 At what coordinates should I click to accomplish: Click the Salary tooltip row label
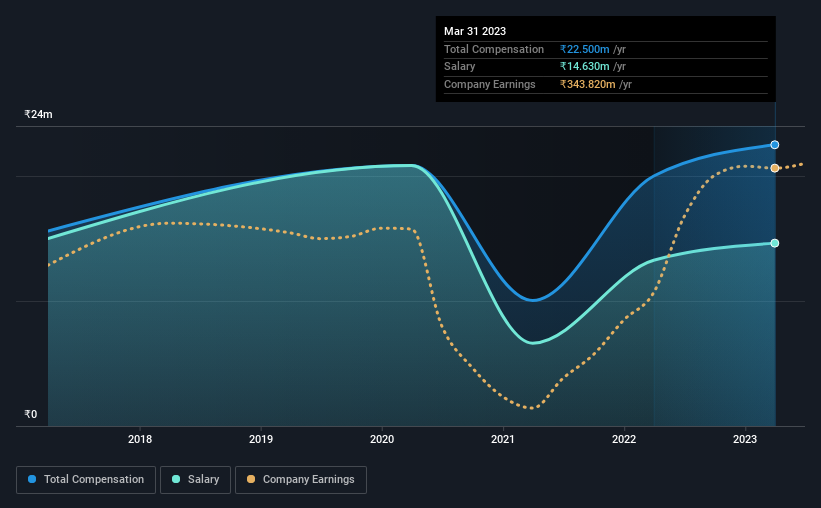460,67
